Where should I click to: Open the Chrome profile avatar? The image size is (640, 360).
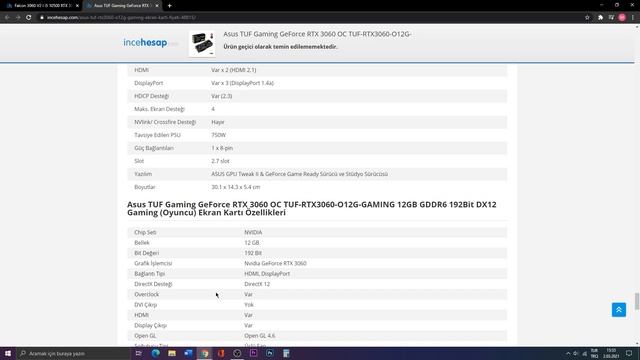coord(622,18)
